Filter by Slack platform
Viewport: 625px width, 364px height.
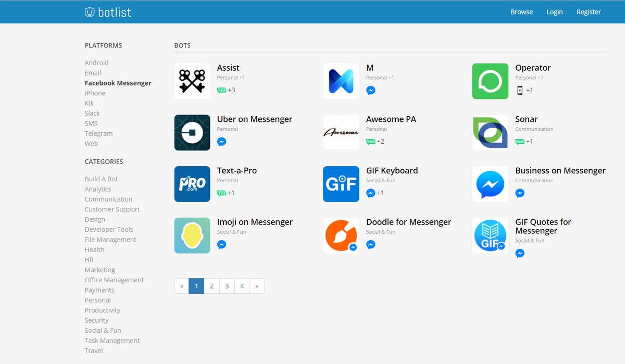point(92,113)
